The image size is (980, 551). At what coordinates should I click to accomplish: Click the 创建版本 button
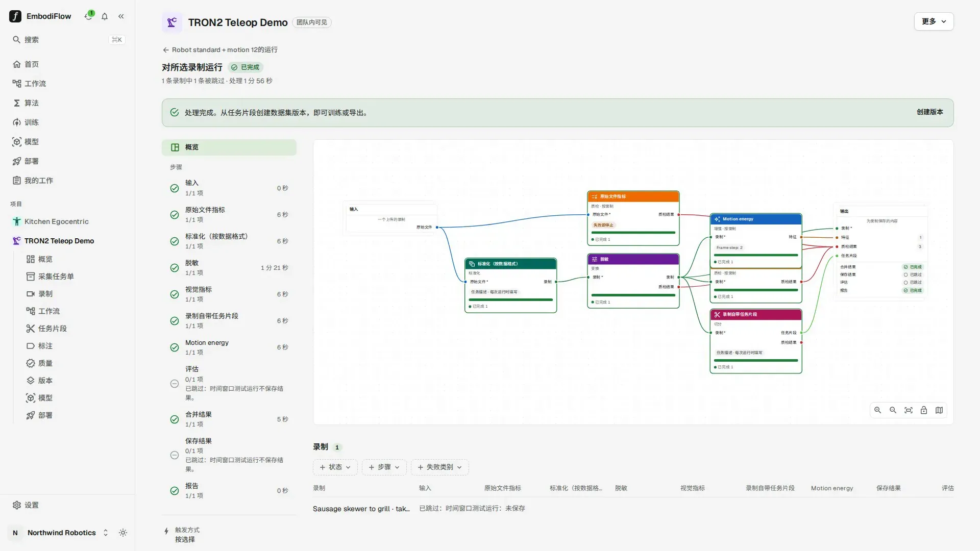pyautogui.click(x=929, y=112)
